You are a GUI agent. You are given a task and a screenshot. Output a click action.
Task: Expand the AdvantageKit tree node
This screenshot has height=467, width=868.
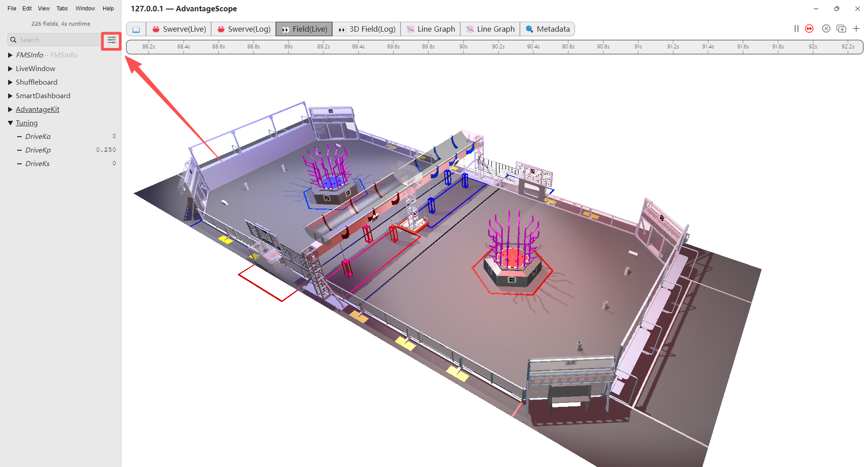(x=10, y=110)
